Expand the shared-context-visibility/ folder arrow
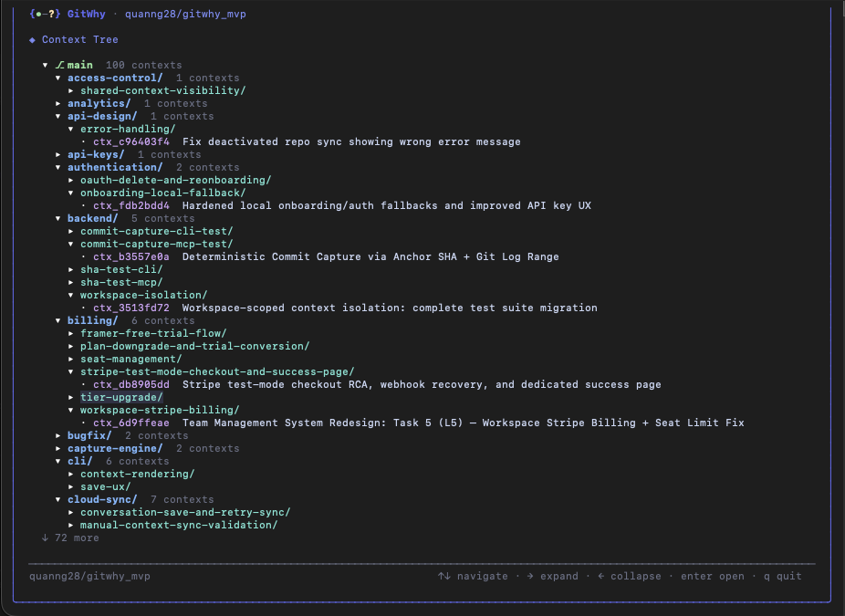The height and width of the screenshot is (616, 845). tap(71, 91)
